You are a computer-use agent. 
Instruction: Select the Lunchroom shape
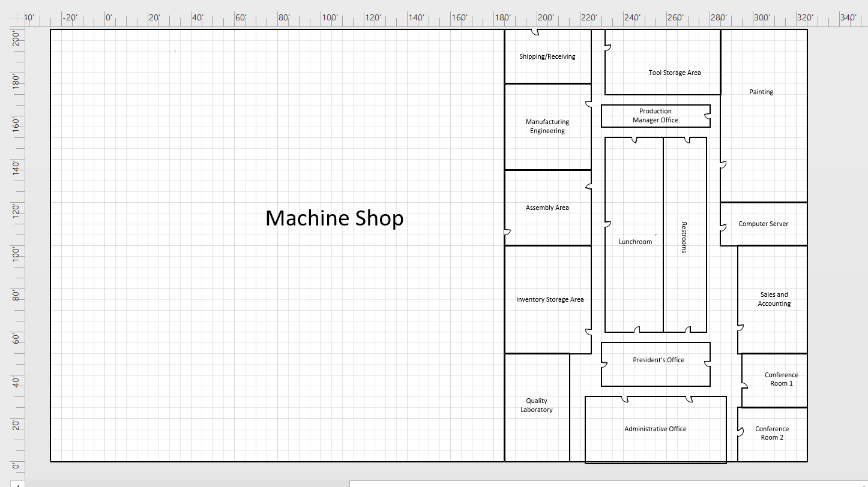(x=635, y=242)
